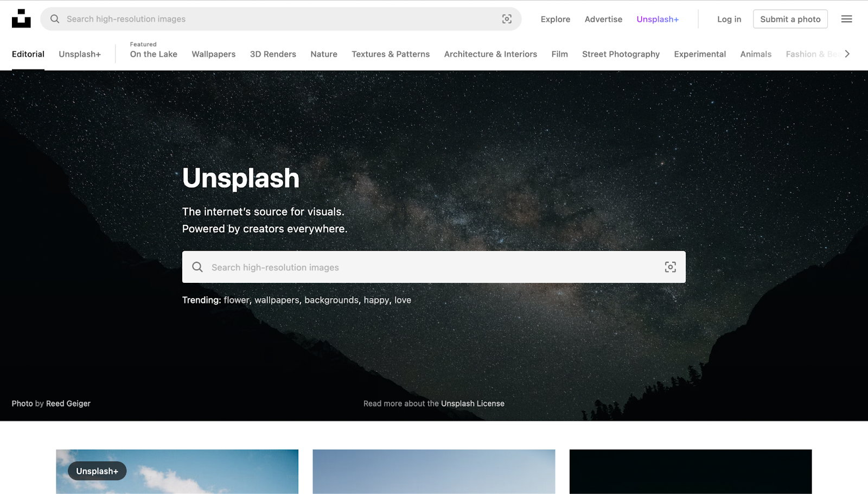Click the Photo credit link

point(22,403)
